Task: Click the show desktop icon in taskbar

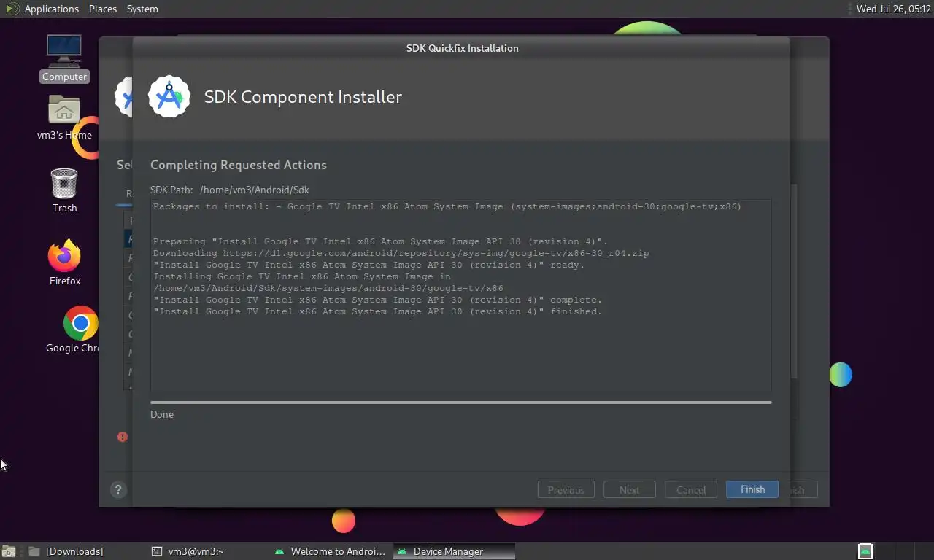Action: coord(9,551)
